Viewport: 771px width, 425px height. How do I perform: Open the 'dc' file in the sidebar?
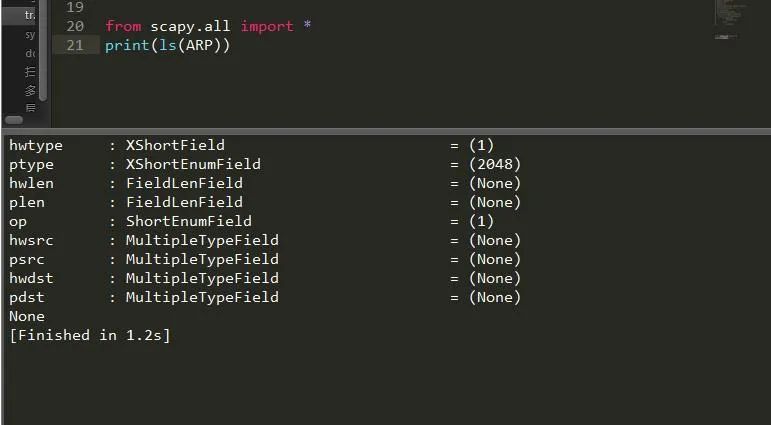point(30,53)
